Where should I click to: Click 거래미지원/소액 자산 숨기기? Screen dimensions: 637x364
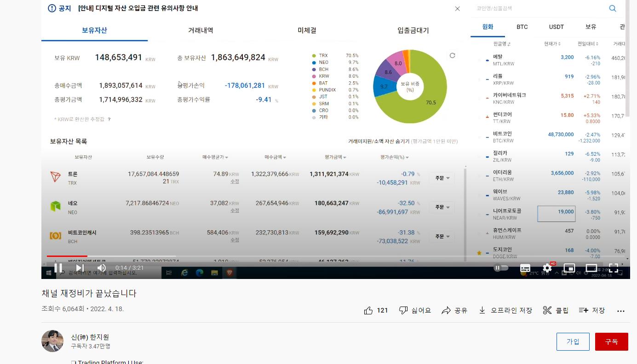[x=379, y=142]
